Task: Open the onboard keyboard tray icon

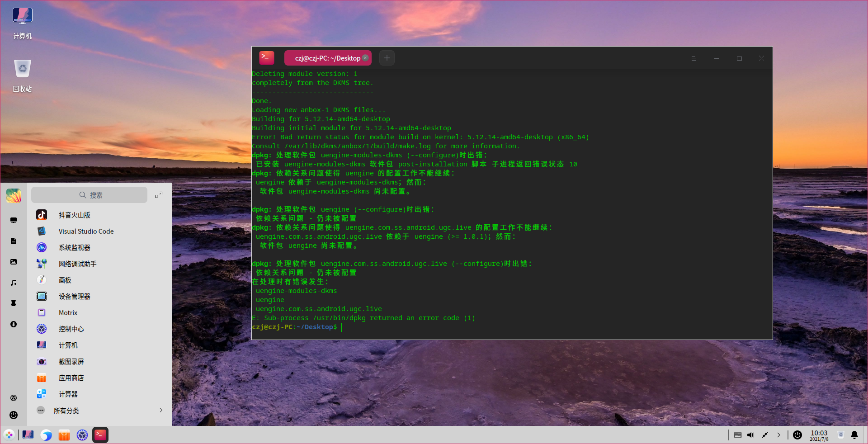Action: tap(738, 435)
